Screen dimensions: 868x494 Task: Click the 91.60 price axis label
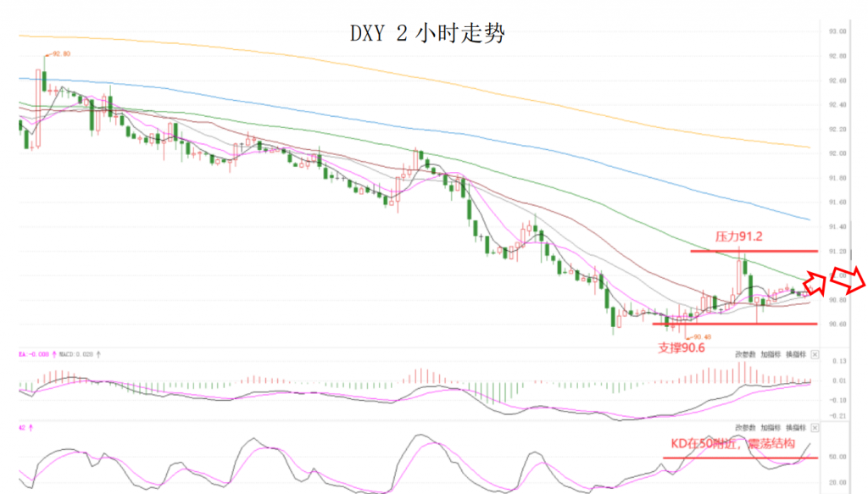(x=837, y=203)
